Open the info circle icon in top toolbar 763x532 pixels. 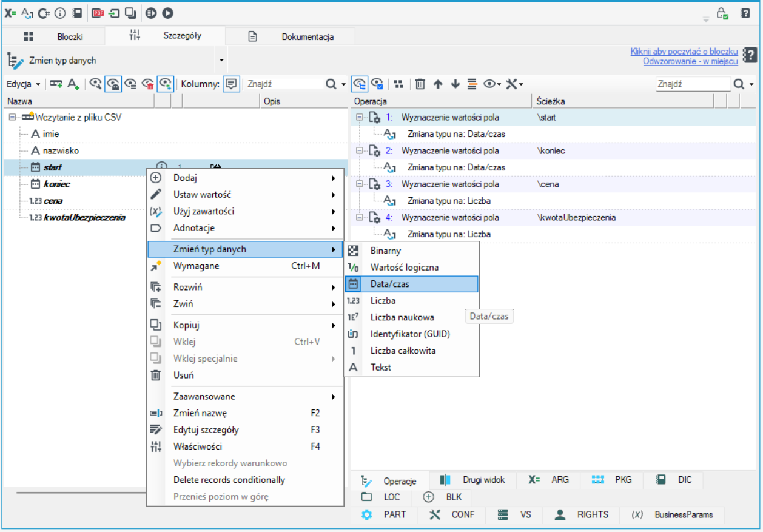[x=60, y=12]
